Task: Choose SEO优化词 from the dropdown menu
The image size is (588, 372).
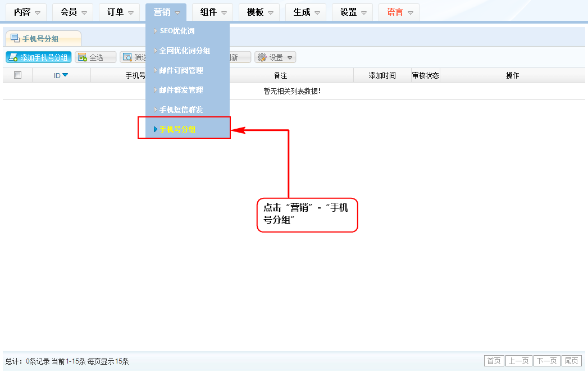Action: [x=177, y=31]
